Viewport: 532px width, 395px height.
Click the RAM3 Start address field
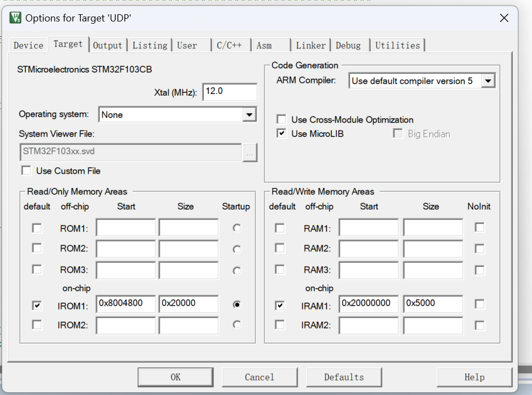368,270
